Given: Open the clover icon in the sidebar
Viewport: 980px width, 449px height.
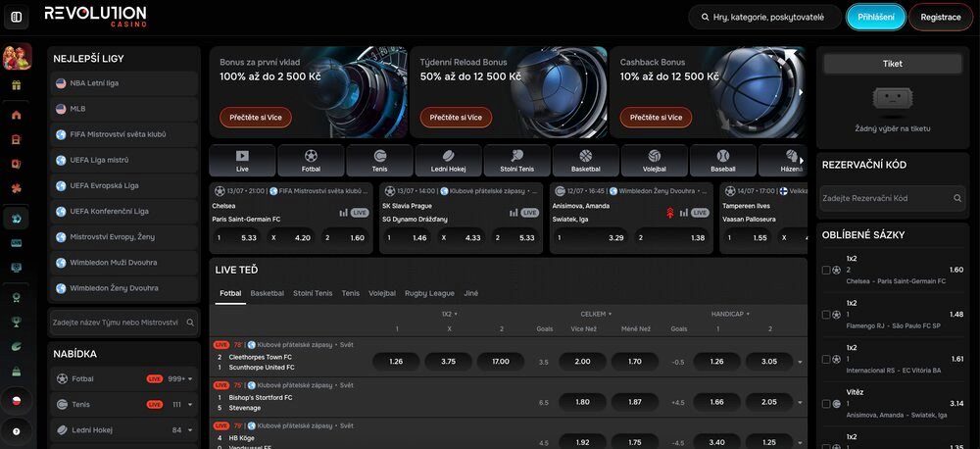Looking at the screenshot, I should pyautogui.click(x=17, y=188).
